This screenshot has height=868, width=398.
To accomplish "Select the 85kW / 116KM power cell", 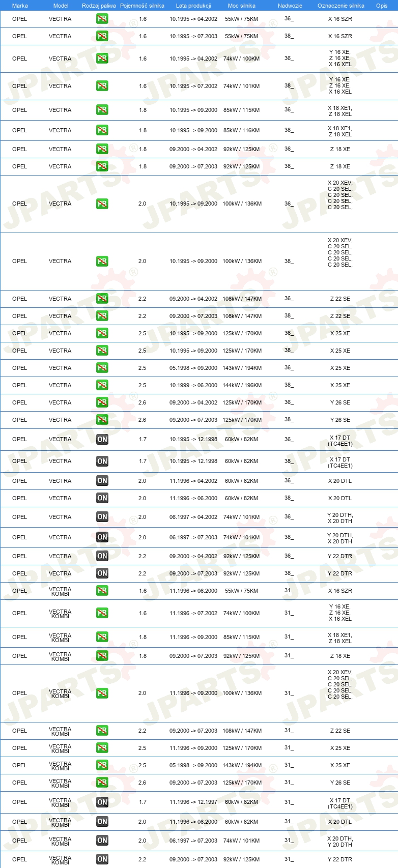I will tap(242, 130).
